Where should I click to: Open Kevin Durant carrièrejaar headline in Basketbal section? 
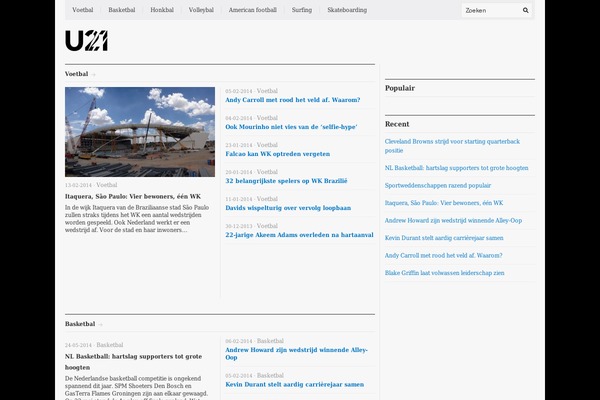pos(295,384)
